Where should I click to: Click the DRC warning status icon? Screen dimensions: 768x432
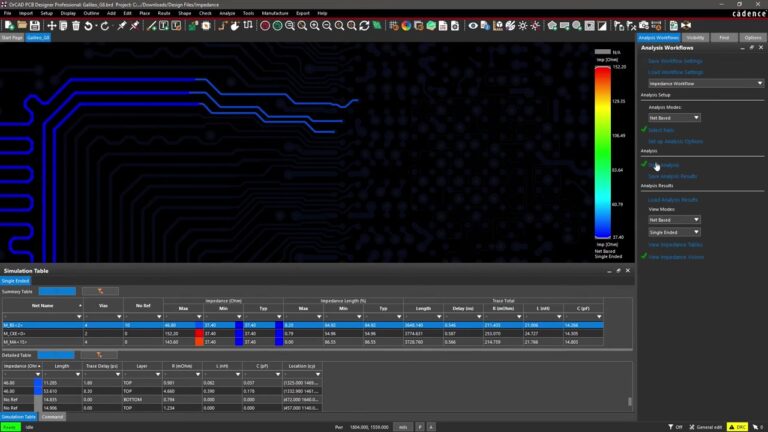(x=737, y=427)
